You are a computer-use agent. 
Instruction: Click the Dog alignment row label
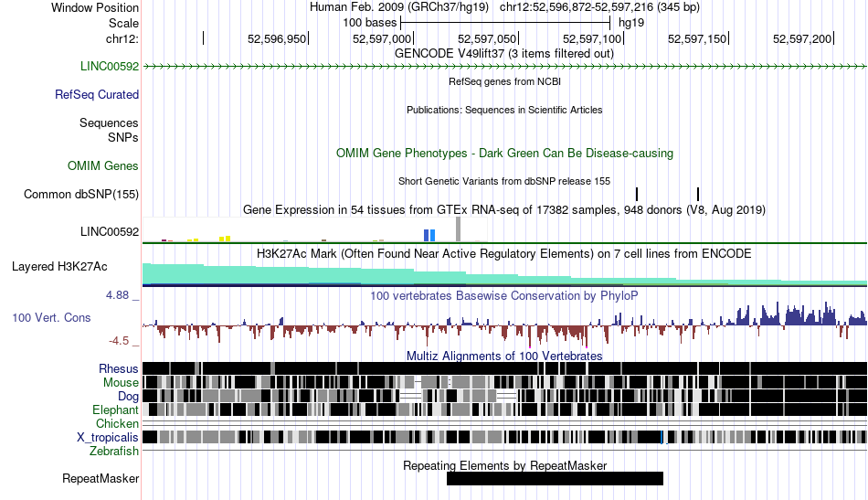click(128, 397)
